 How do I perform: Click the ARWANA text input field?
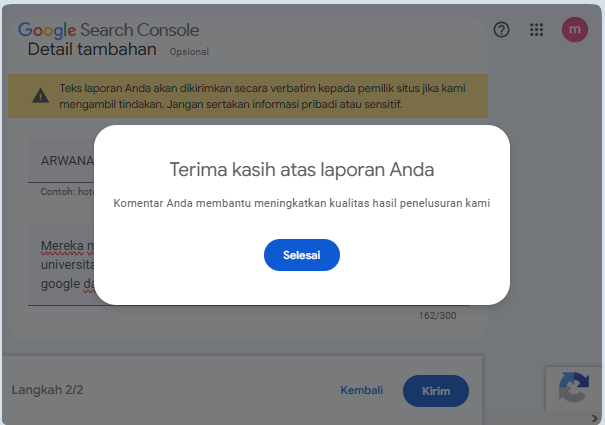[61, 161]
